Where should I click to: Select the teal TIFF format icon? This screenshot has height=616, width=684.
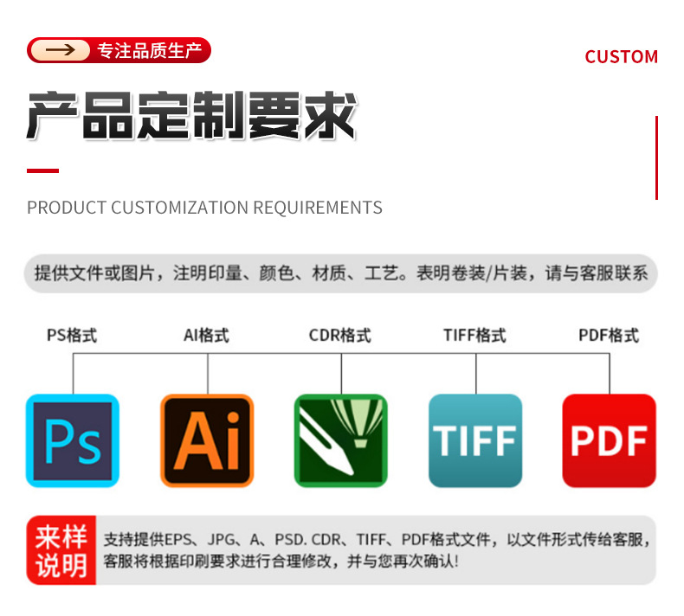pos(475,440)
